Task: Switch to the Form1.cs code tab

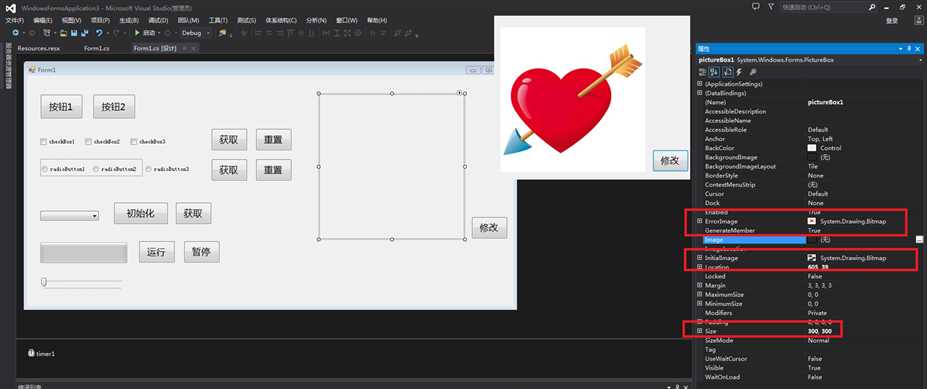Action: (x=97, y=48)
